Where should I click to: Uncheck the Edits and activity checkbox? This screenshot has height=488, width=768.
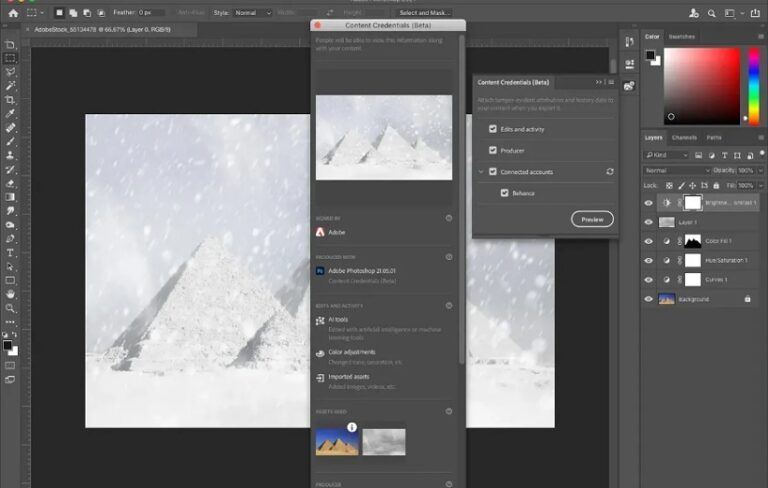coord(492,129)
